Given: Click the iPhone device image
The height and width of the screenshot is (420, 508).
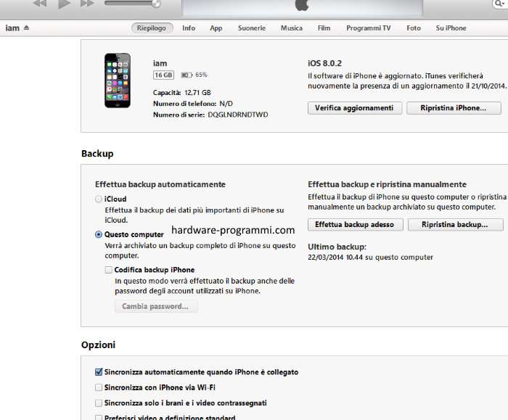Looking at the screenshot, I should click(118, 81).
